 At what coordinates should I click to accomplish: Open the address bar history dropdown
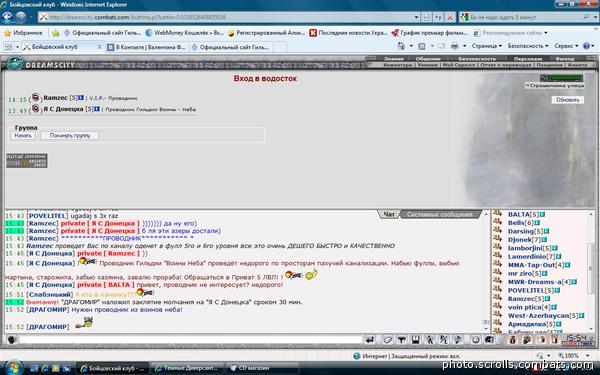point(416,17)
